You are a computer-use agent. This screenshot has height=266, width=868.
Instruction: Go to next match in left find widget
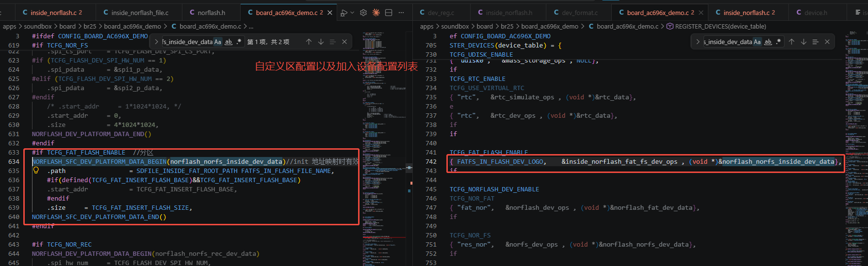pos(321,42)
